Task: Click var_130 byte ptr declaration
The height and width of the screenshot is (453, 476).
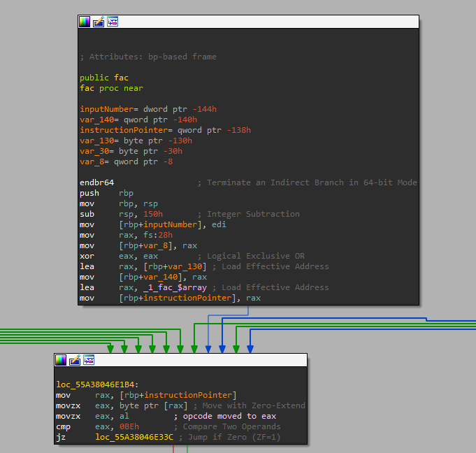Action: (136, 141)
